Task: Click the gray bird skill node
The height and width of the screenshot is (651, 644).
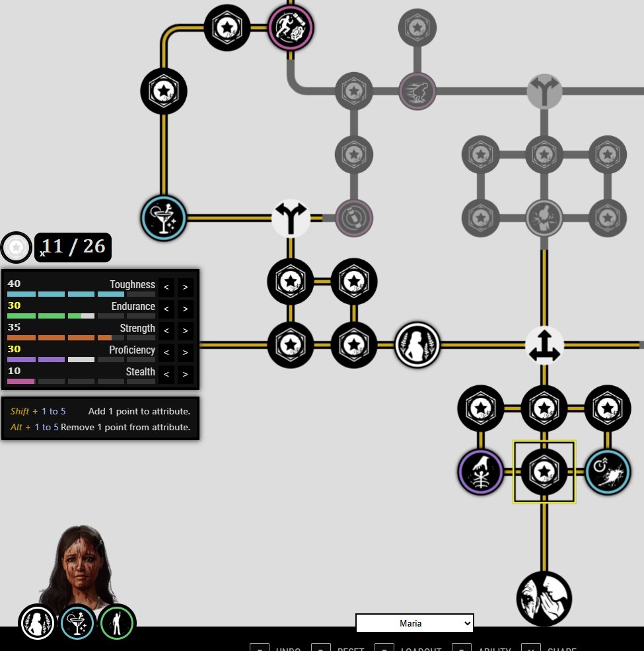Action: 417,92
